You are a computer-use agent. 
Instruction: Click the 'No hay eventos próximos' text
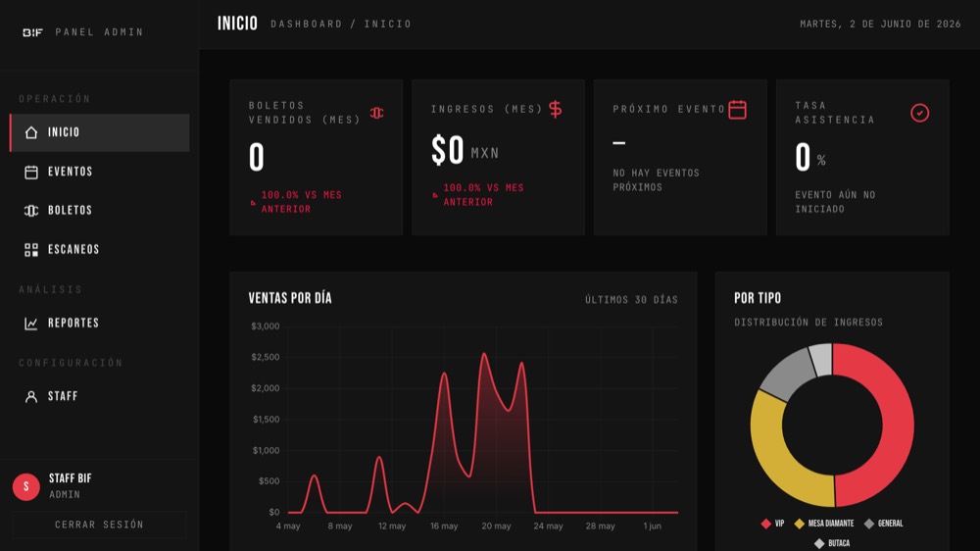coord(656,180)
